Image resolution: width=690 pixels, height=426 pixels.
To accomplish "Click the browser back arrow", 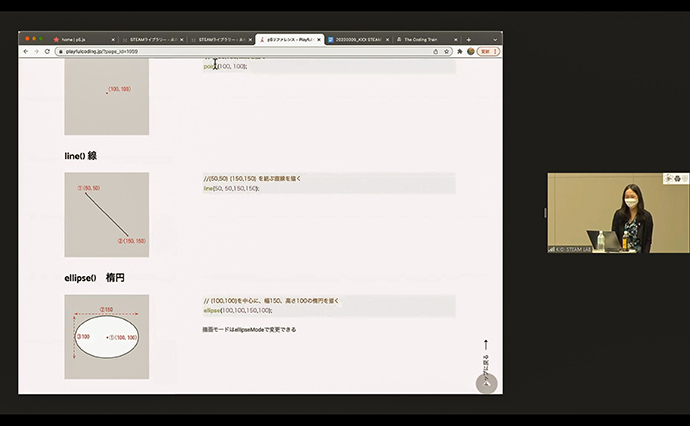I will click(x=26, y=51).
